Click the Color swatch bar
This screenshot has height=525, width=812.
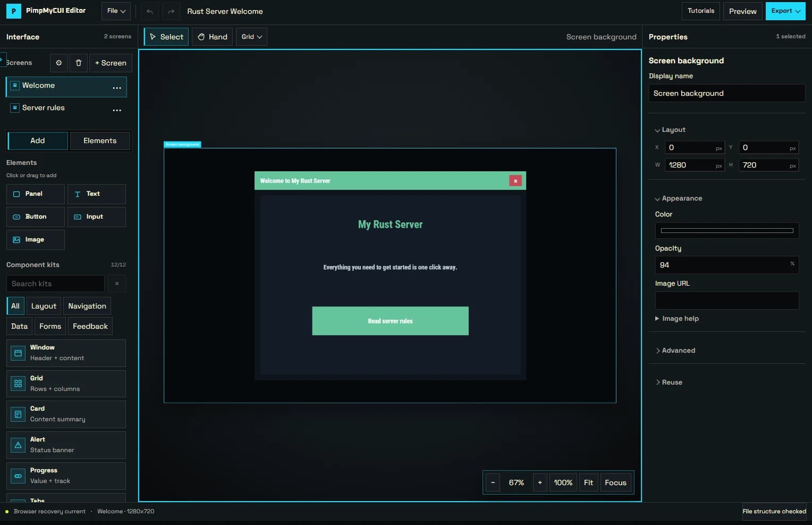pos(727,231)
